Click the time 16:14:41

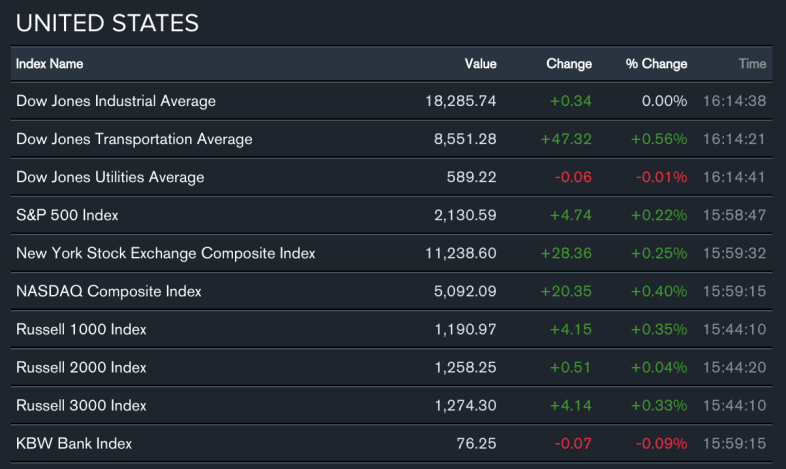point(734,177)
